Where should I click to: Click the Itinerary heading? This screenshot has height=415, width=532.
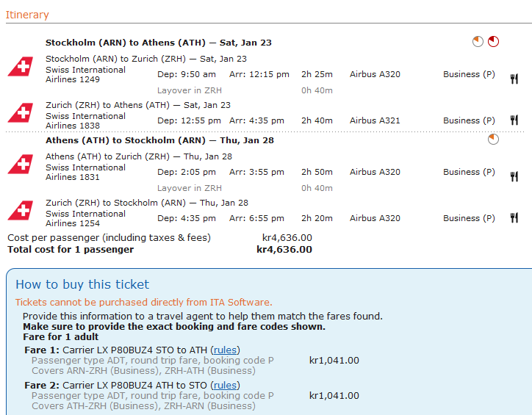[x=27, y=15]
